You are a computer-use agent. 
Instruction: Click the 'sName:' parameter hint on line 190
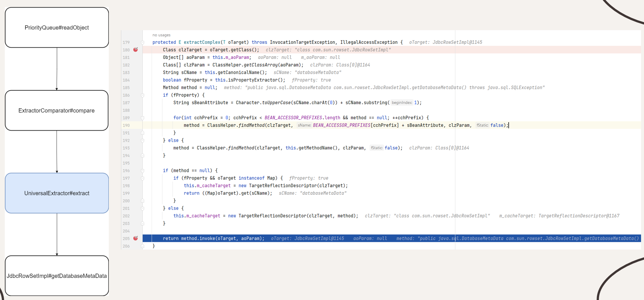click(304, 126)
